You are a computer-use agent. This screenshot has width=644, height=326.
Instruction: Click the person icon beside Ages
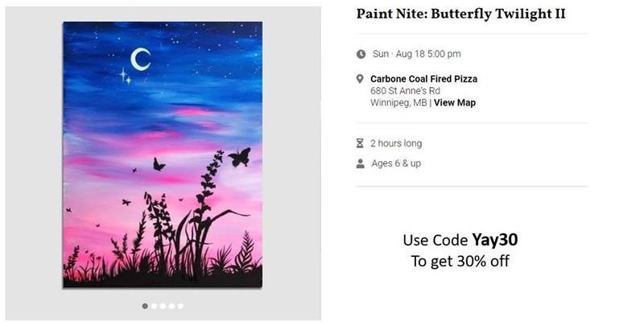[x=361, y=163]
